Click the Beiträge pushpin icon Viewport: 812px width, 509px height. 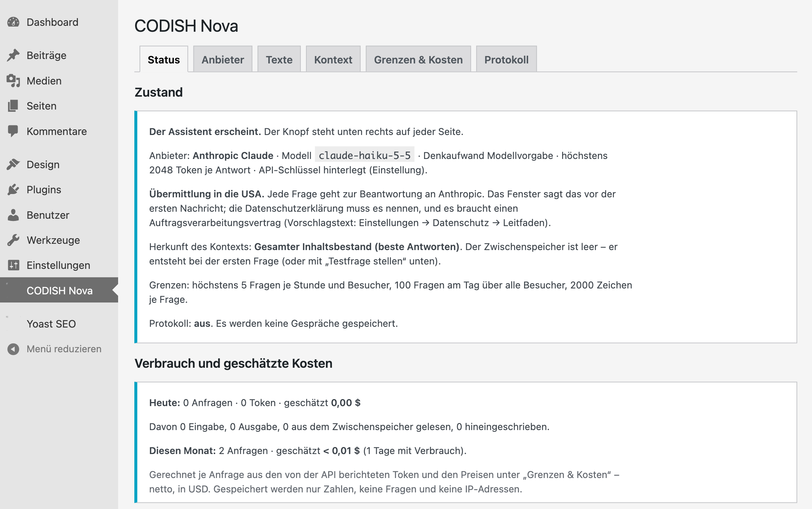coord(13,55)
